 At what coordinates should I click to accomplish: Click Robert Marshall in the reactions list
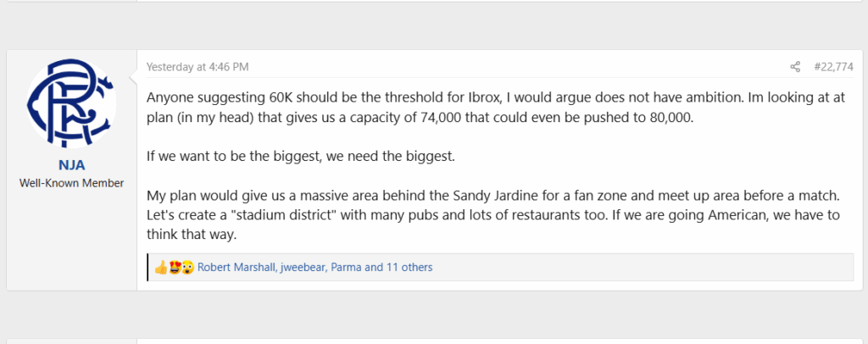pos(237,268)
